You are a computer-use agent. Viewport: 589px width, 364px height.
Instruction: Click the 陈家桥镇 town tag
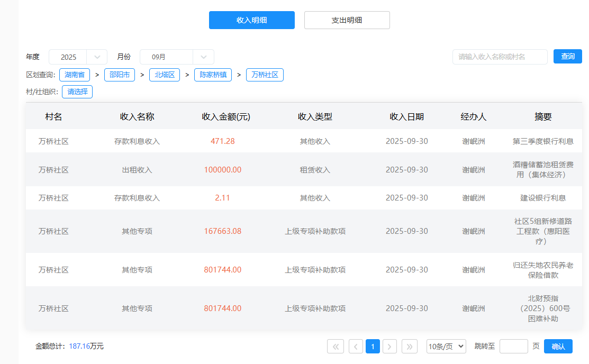coord(213,75)
